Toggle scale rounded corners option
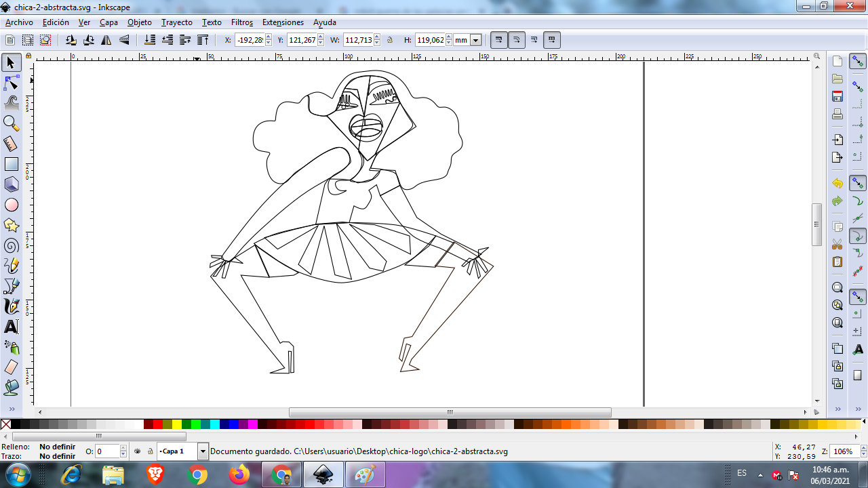This screenshot has width=868, height=488. tap(516, 40)
